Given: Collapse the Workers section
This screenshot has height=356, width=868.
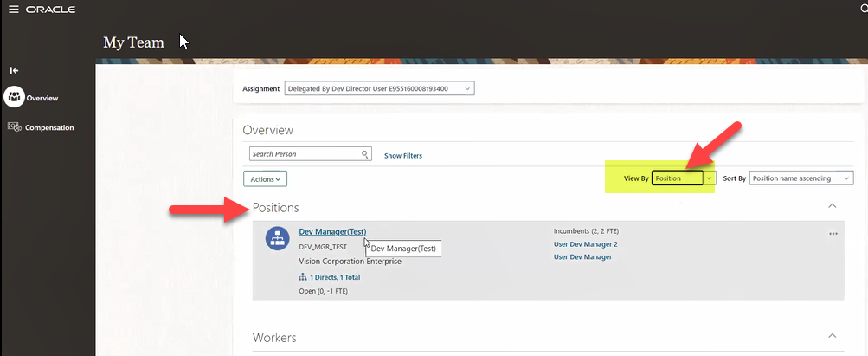Looking at the screenshot, I should point(833,336).
